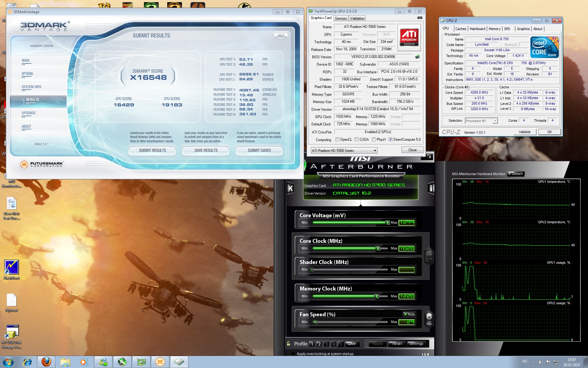Viewport: 588px width, 368px height.
Task: Open the CPU-Z Caches tab
Action: coord(461,29)
